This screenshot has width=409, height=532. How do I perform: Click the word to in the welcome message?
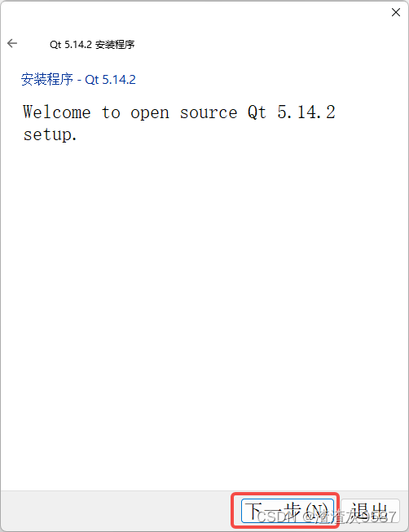coord(111,112)
